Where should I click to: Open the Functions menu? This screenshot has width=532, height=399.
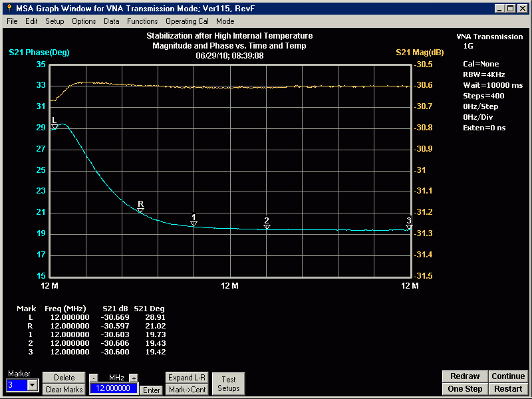pyautogui.click(x=142, y=21)
